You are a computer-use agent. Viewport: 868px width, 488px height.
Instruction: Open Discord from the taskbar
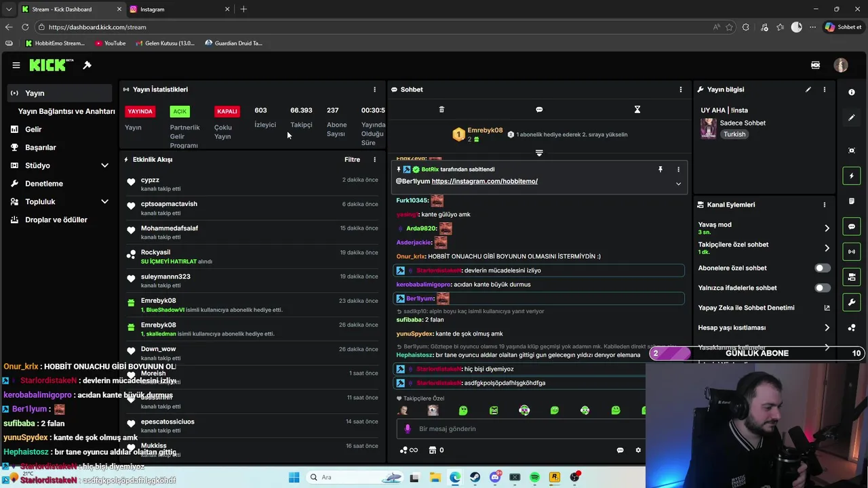[495, 477]
